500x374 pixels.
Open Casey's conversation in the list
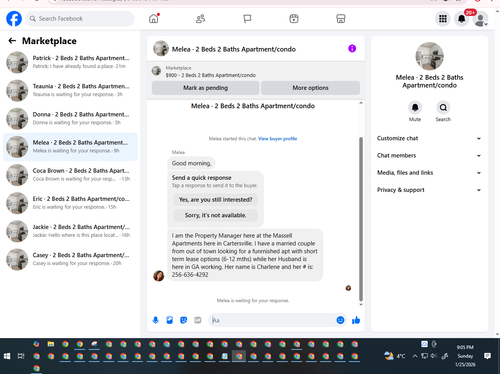(70, 259)
